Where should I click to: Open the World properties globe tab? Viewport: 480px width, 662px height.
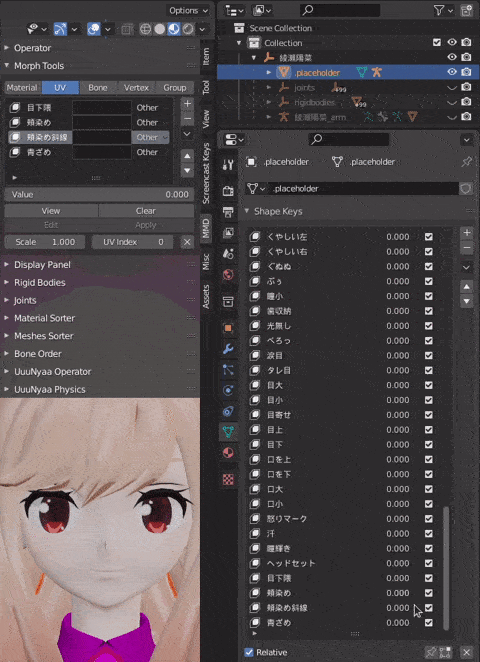(x=228, y=275)
